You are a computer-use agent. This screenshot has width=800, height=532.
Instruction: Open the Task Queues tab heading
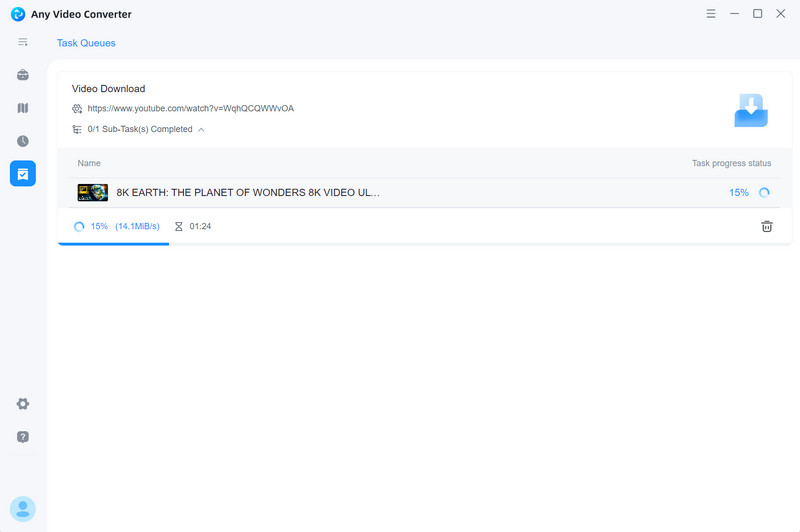pyautogui.click(x=86, y=43)
